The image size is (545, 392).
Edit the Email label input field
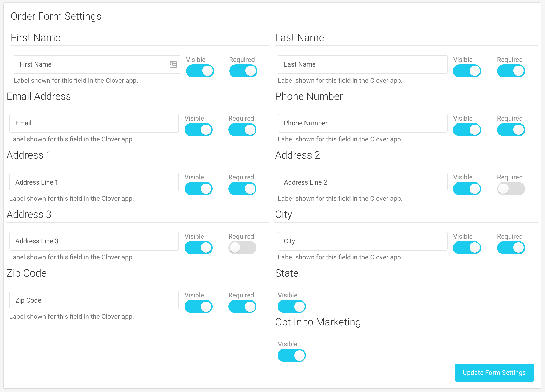click(x=94, y=123)
